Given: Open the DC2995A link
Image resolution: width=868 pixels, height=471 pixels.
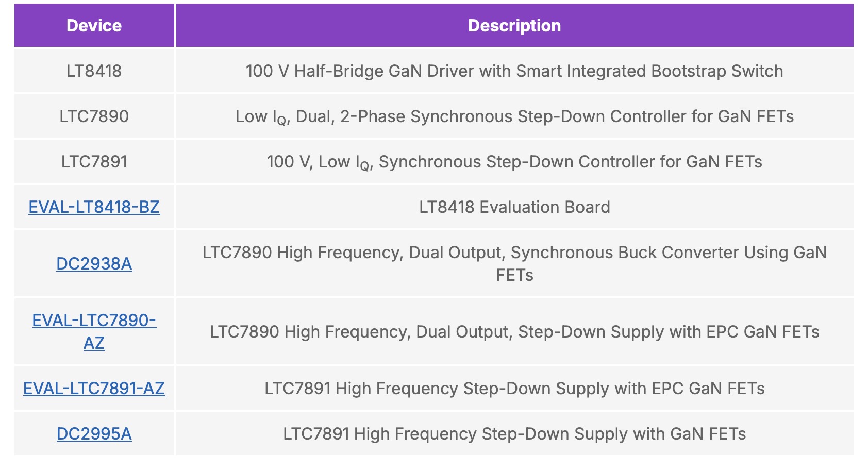Looking at the screenshot, I should (x=94, y=434).
